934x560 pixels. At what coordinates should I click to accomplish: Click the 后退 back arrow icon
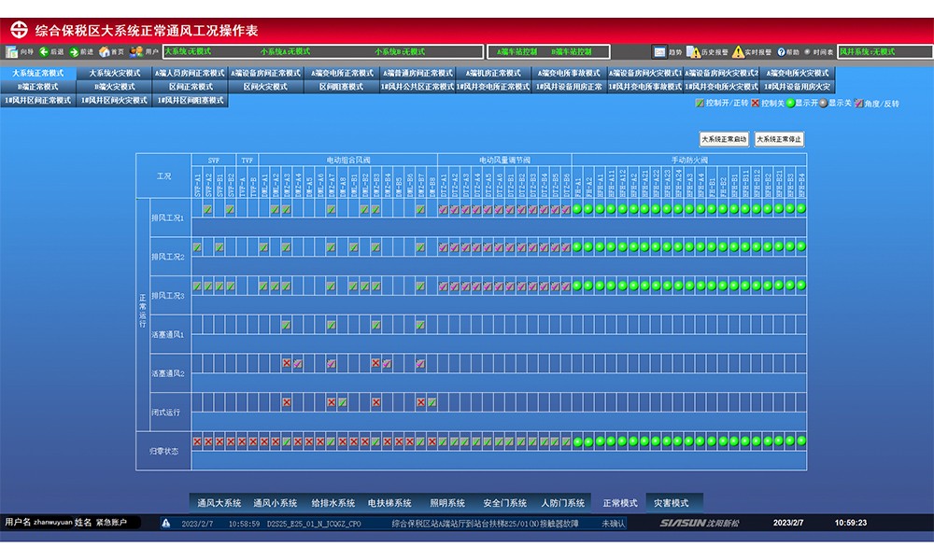click(44, 52)
